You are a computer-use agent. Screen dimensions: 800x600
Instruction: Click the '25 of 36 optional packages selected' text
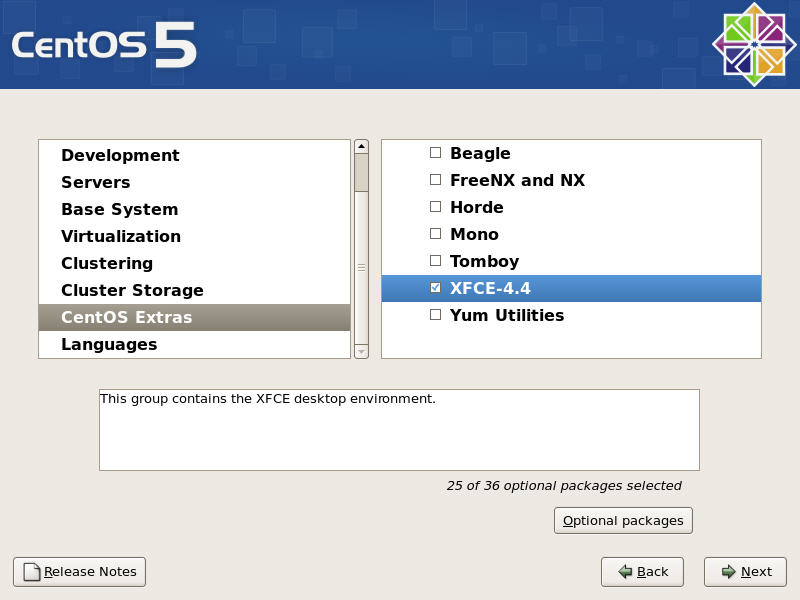click(x=564, y=486)
